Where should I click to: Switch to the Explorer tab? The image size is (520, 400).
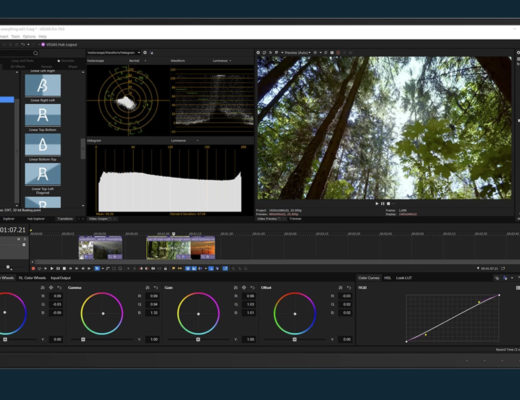[9, 219]
